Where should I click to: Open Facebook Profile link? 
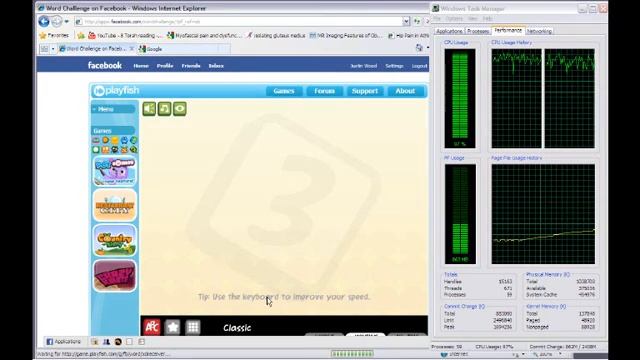(165, 66)
